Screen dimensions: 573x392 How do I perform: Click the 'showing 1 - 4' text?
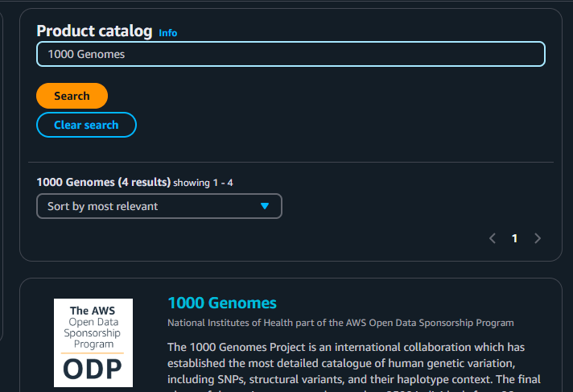tap(203, 183)
